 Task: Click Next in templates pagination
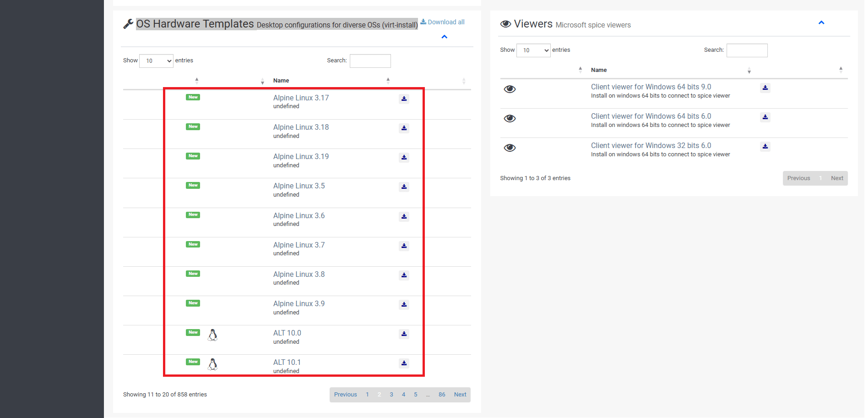[x=460, y=395]
